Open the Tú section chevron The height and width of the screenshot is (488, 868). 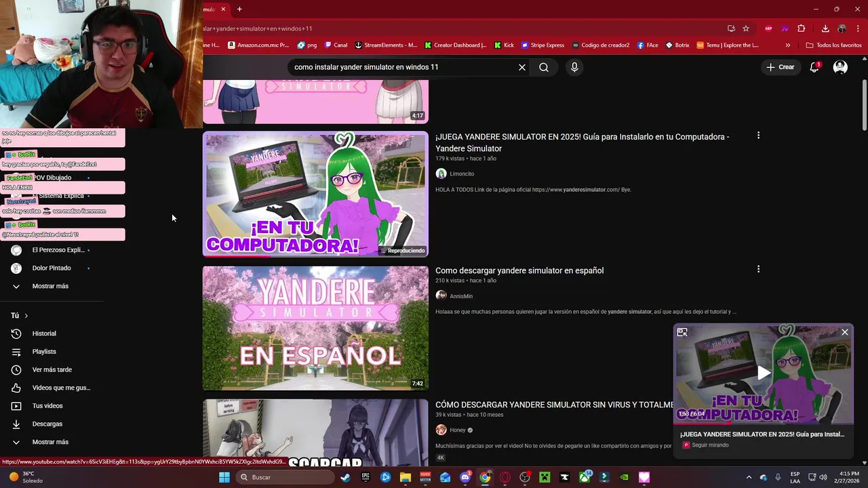pyautogui.click(x=26, y=316)
